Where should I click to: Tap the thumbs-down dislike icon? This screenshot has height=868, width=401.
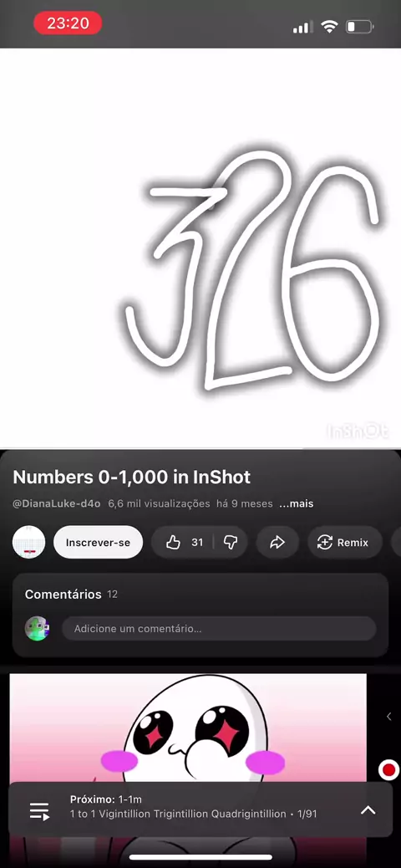pos(230,543)
